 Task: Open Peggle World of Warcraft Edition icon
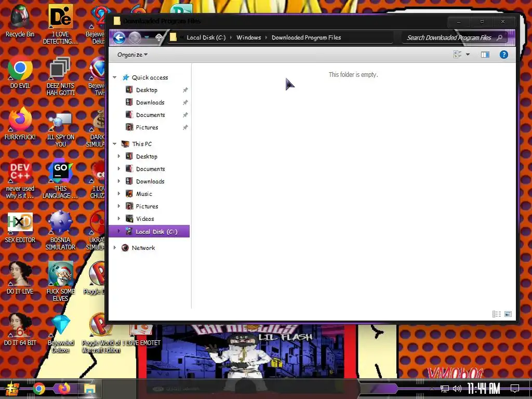(101, 333)
